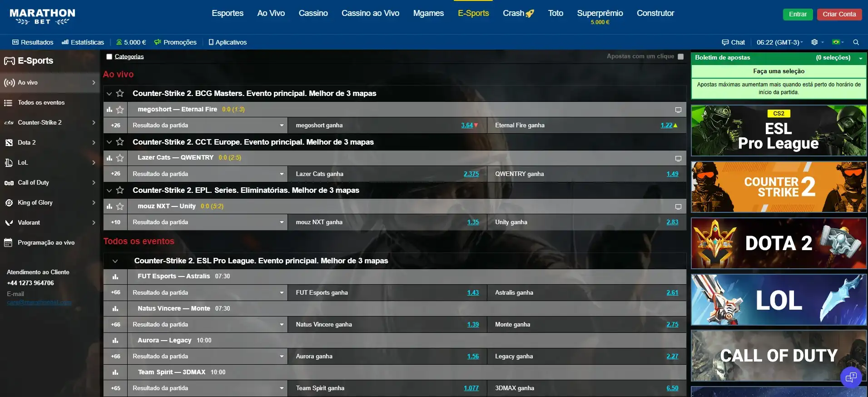868x397 pixels.
Task: Collapse the BCG Masters tournament section
Action: click(x=109, y=94)
